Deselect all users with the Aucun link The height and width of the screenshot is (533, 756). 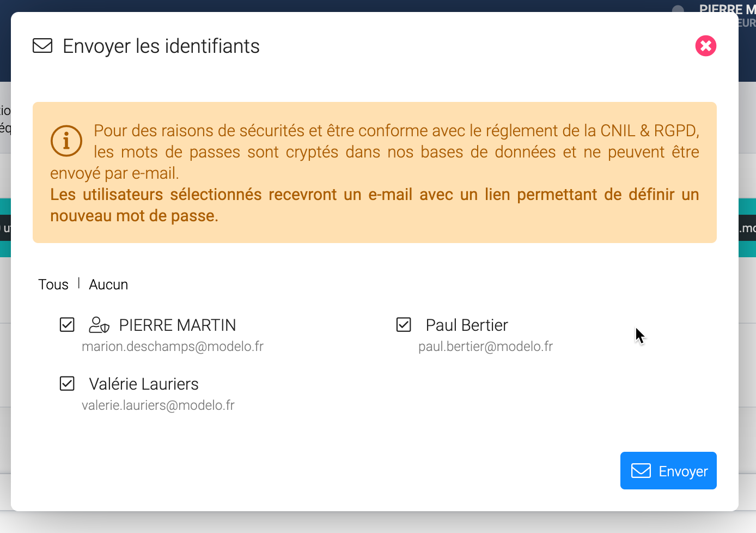(x=108, y=284)
